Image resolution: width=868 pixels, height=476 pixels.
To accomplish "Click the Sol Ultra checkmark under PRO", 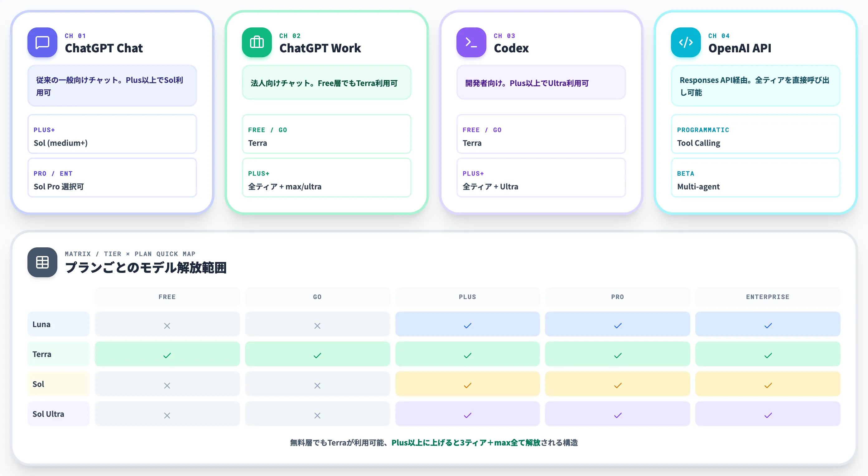I will [x=618, y=415].
